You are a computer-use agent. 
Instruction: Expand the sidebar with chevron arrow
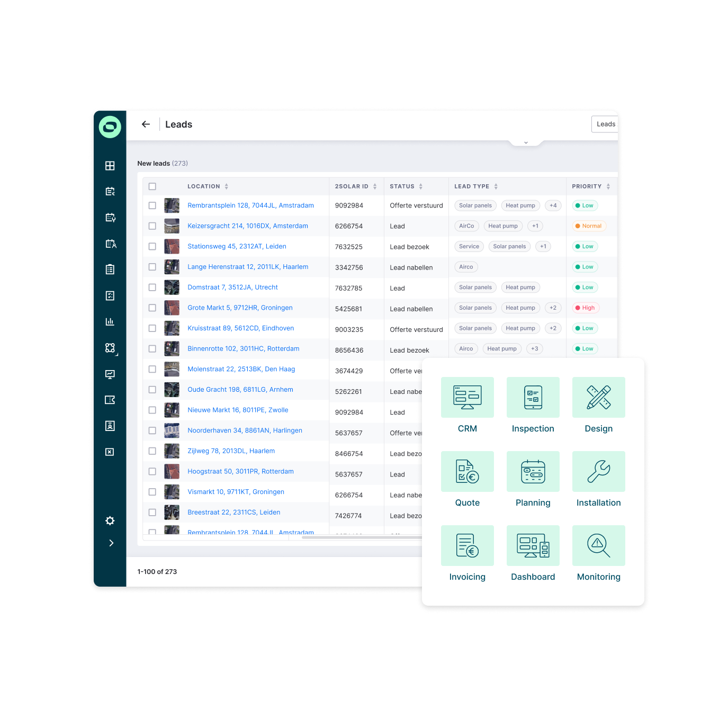tap(111, 543)
